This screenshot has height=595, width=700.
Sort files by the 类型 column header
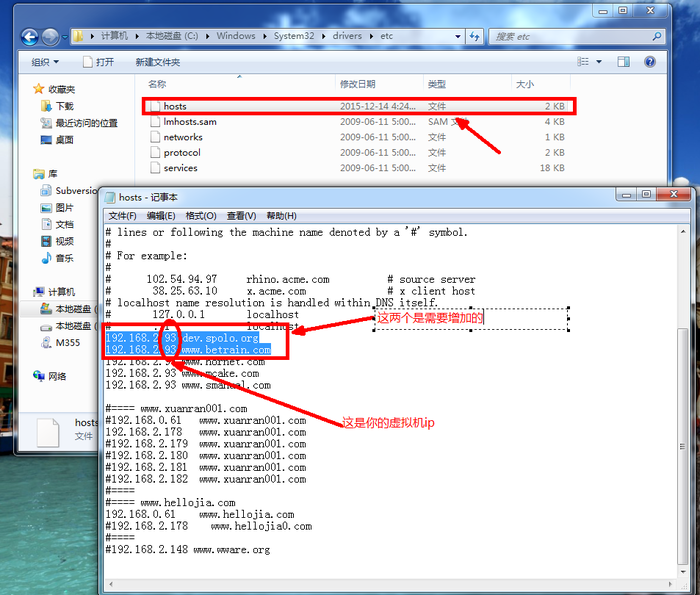click(437, 84)
